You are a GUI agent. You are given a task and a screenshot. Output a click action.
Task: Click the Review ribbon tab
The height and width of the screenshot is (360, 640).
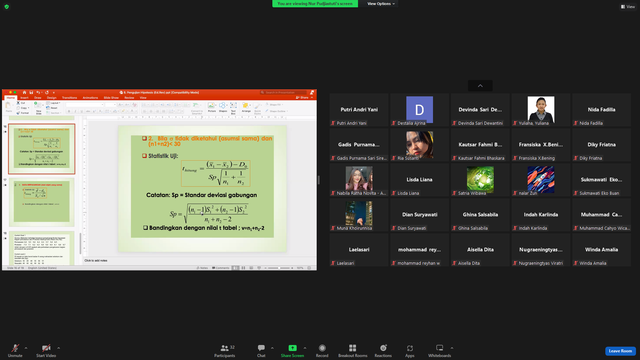tap(129, 98)
